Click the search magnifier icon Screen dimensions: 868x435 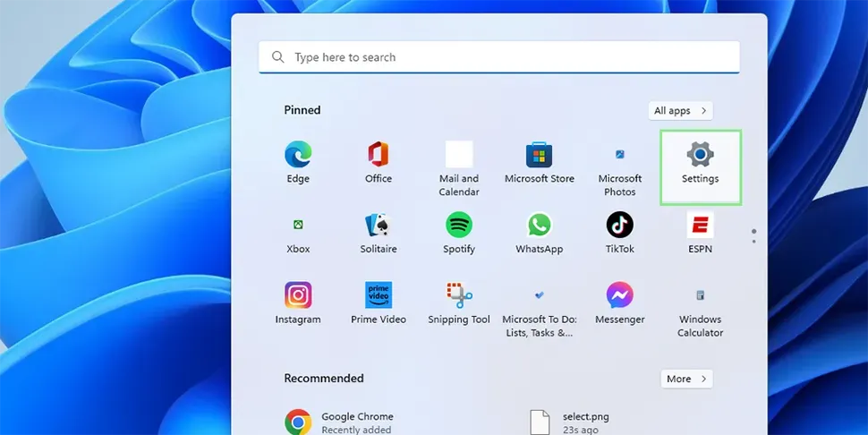[x=278, y=57]
